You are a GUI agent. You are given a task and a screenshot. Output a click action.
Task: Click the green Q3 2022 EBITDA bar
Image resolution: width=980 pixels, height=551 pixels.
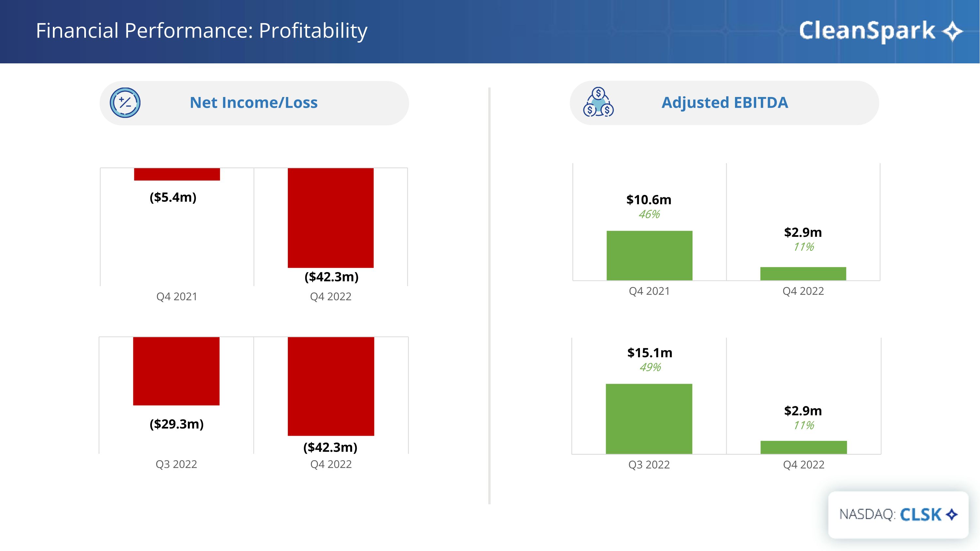[x=649, y=419]
